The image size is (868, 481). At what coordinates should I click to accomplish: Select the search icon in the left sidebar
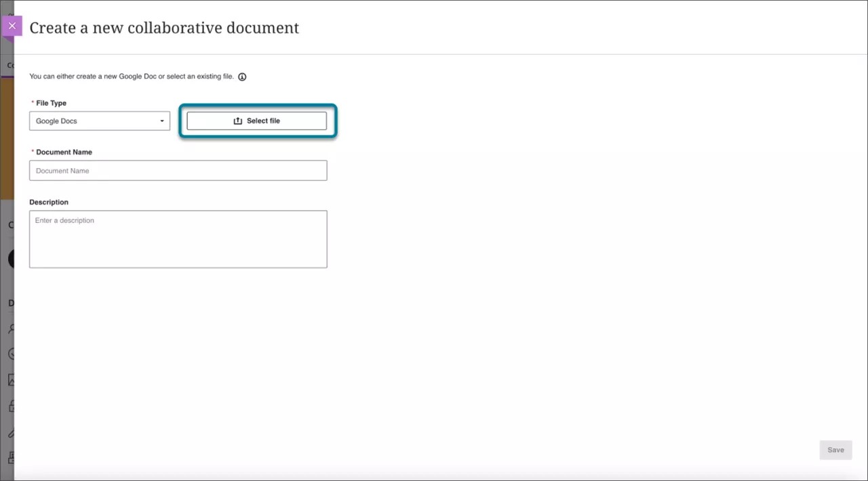coord(11,329)
